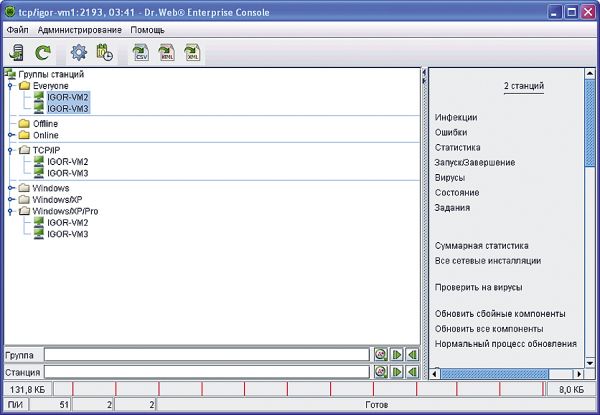Expand the Online group node

click(x=11, y=135)
